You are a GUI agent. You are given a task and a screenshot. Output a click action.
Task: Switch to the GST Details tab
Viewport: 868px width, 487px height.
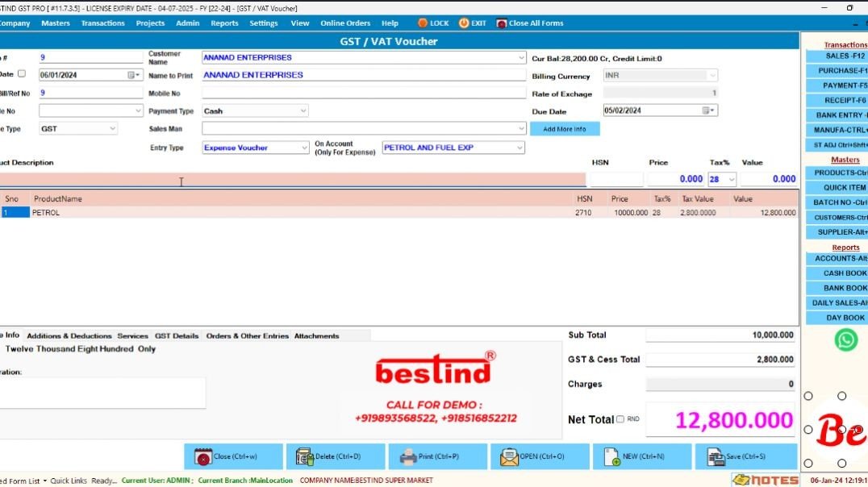175,336
